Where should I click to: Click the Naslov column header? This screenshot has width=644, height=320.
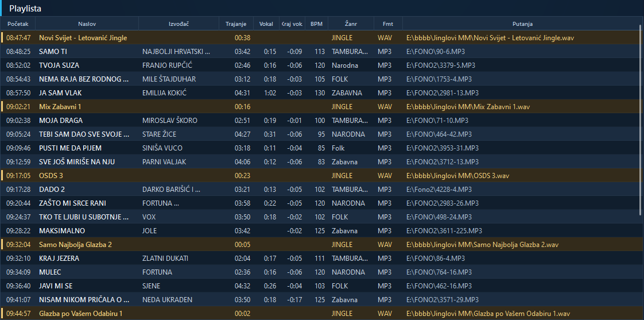[x=87, y=24]
